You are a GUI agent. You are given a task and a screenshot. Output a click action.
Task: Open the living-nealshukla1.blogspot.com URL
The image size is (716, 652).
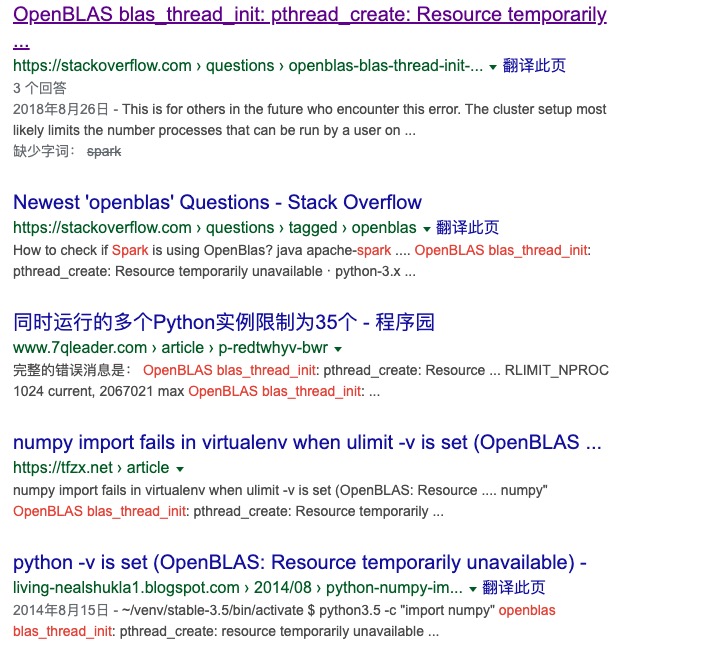click(x=237, y=588)
